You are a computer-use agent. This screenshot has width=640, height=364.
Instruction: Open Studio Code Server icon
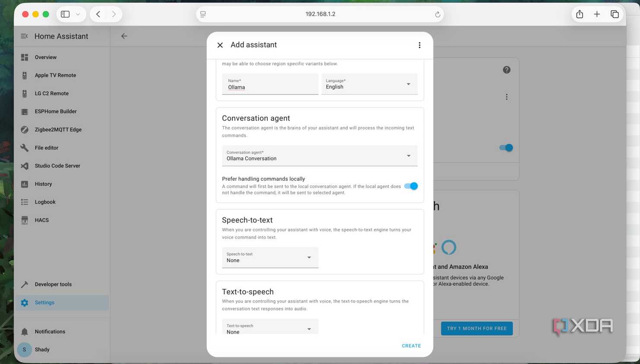pyautogui.click(x=25, y=166)
